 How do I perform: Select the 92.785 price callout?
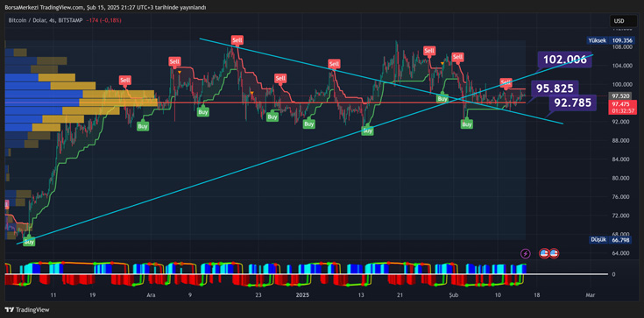tap(572, 102)
